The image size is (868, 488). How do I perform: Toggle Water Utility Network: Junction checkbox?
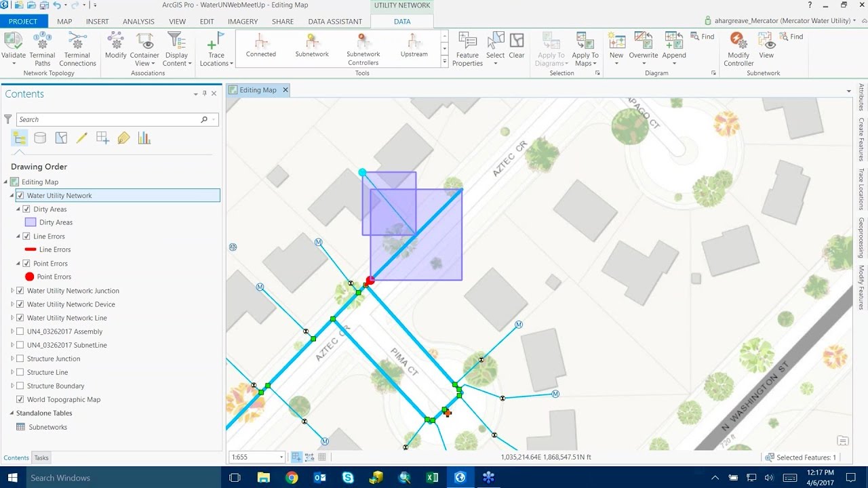tap(20, 291)
